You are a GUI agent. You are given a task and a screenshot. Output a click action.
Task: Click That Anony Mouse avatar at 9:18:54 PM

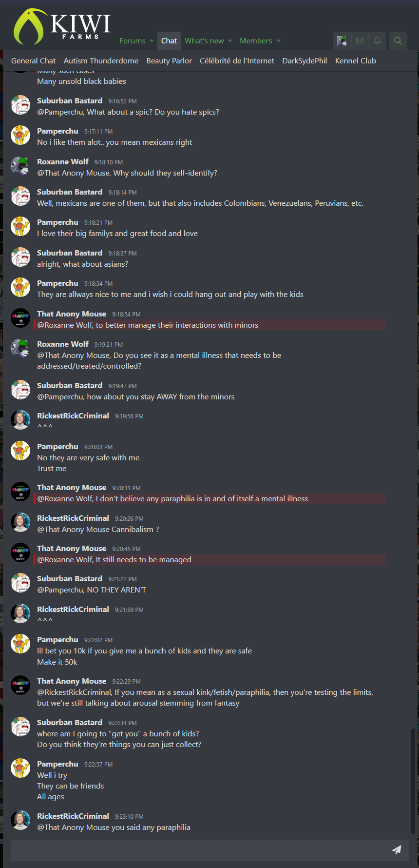coord(20,318)
